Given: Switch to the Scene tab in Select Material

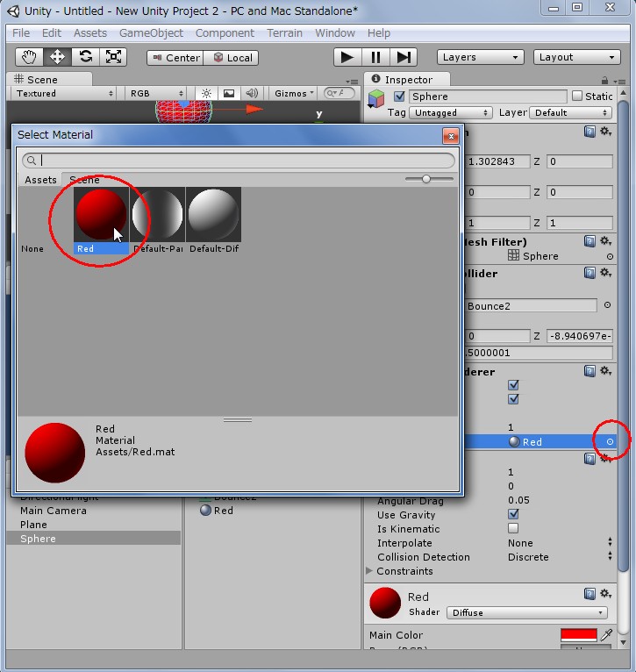Looking at the screenshot, I should click(x=84, y=180).
